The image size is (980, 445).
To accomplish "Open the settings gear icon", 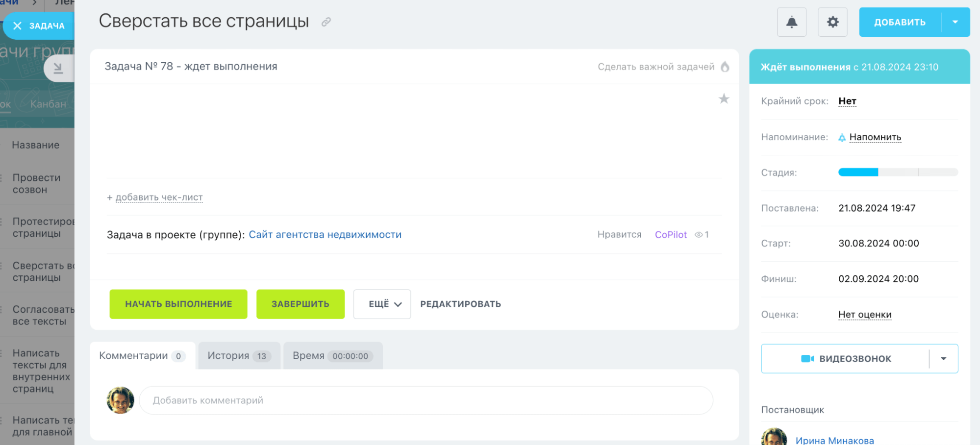I will tap(832, 22).
